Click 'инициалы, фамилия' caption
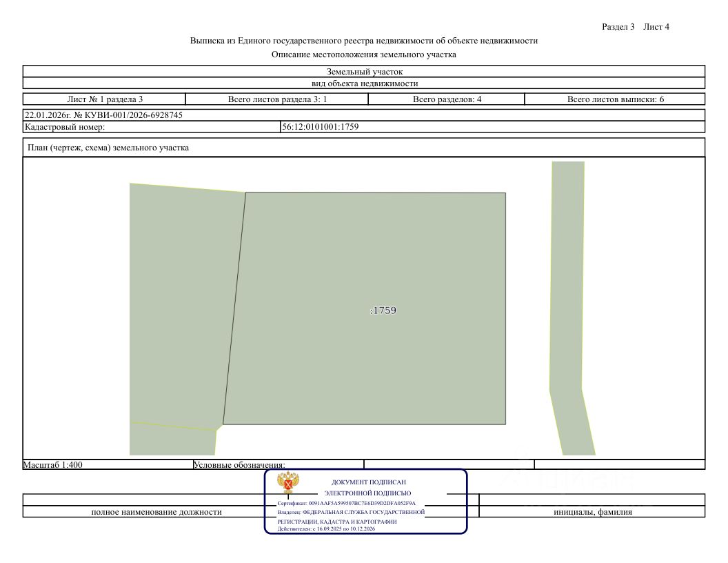 (593, 512)
